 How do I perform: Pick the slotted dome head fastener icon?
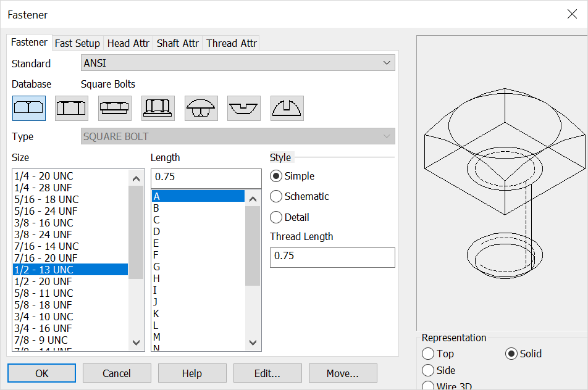287,108
